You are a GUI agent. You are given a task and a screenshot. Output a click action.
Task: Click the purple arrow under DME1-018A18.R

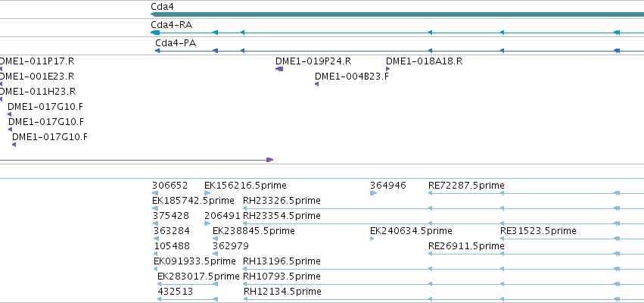click(x=387, y=69)
